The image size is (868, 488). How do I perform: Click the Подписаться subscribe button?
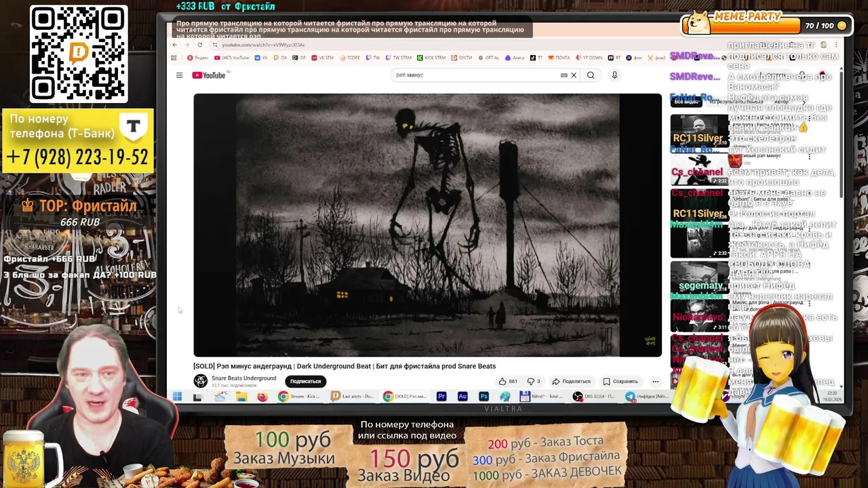306,382
